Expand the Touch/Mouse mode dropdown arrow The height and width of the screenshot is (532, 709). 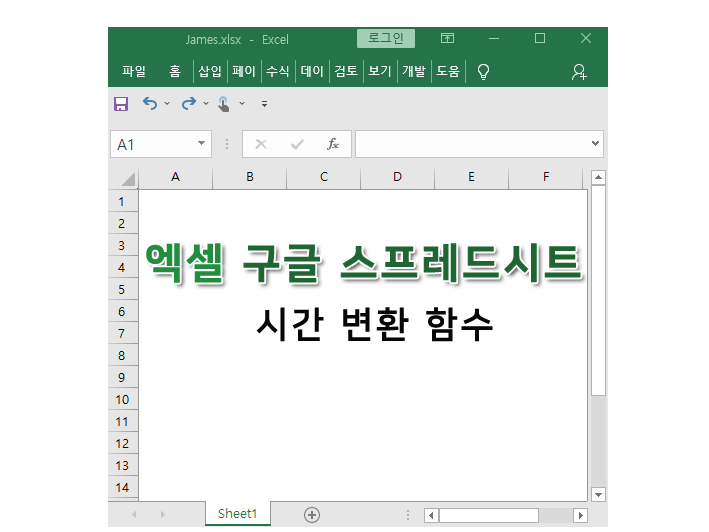click(242, 104)
